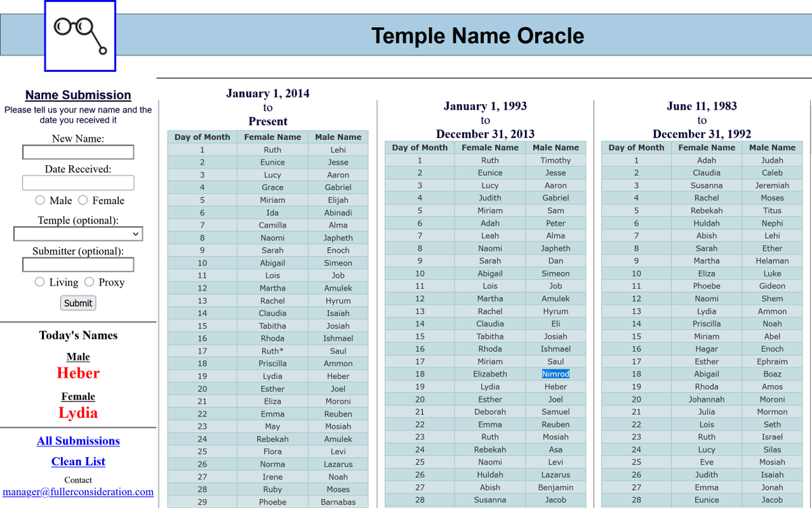812x508 pixels.
Task: Choose the Proxy radio option
Action: tap(89, 282)
